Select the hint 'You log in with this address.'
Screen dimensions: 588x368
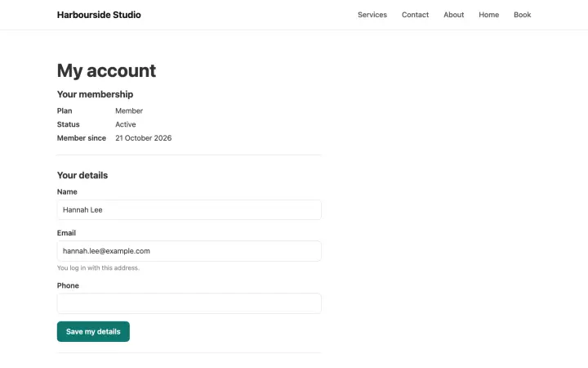click(98, 267)
